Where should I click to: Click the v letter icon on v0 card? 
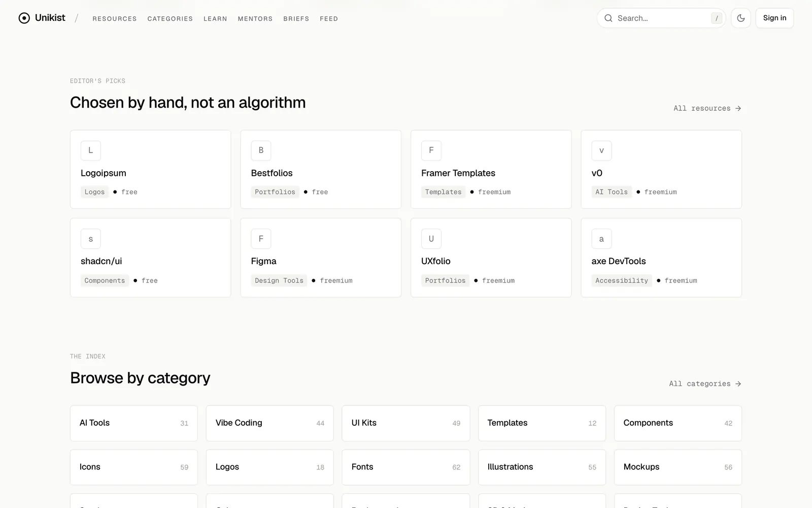tap(601, 150)
